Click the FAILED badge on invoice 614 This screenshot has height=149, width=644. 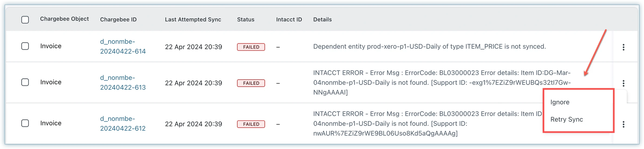tap(251, 47)
